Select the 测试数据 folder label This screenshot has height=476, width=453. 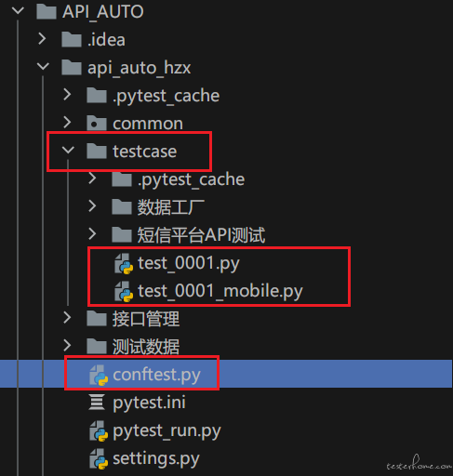click(146, 347)
